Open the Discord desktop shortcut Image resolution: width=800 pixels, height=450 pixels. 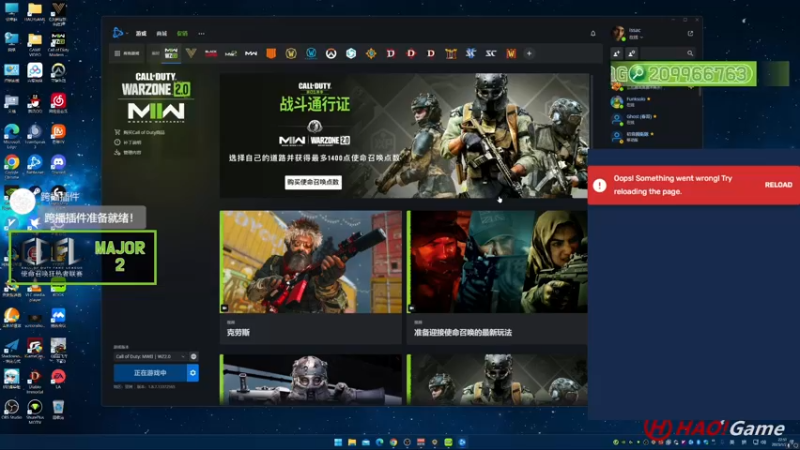[x=58, y=164]
